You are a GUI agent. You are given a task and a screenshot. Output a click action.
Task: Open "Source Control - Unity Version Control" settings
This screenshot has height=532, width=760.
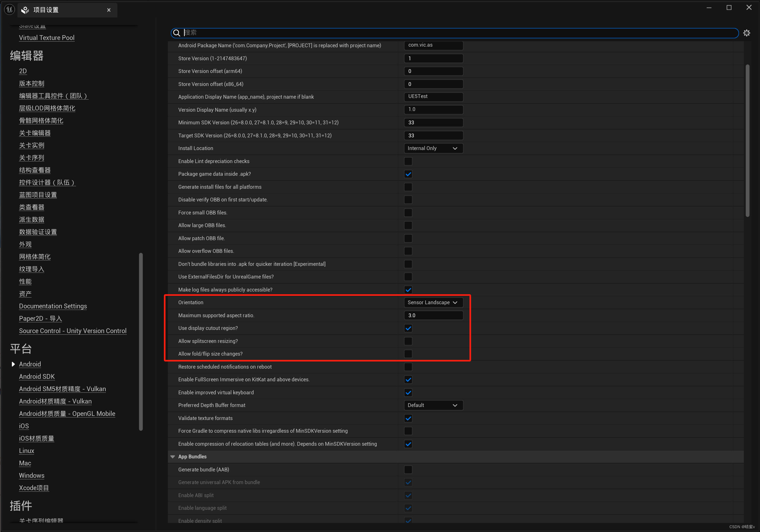click(73, 331)
